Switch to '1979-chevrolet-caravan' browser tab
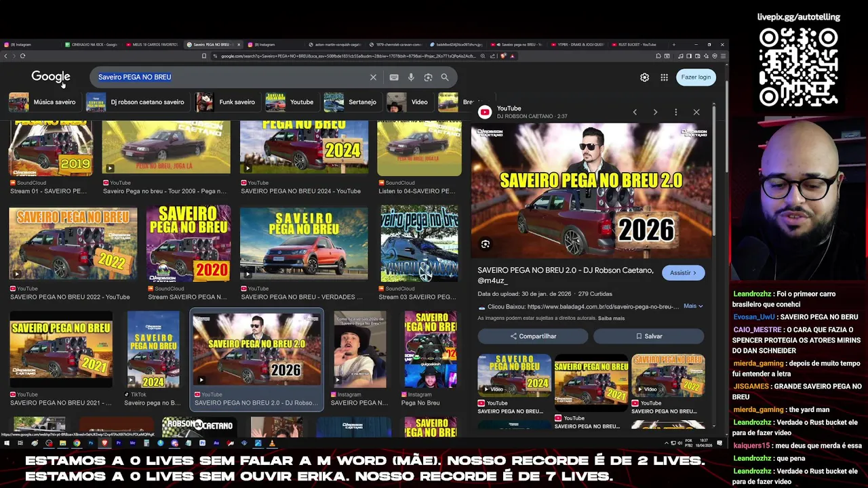Screen dimensions: 868x488 pos(395,45)
